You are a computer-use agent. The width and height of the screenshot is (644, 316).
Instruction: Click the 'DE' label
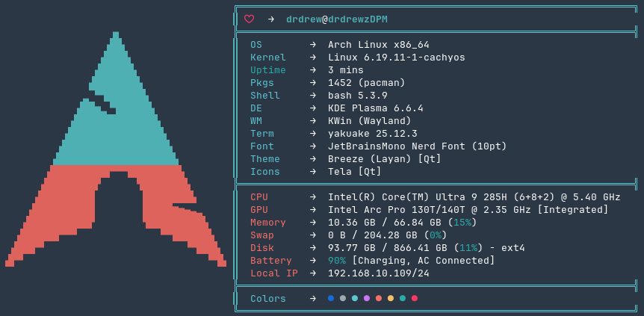(256, 108)
